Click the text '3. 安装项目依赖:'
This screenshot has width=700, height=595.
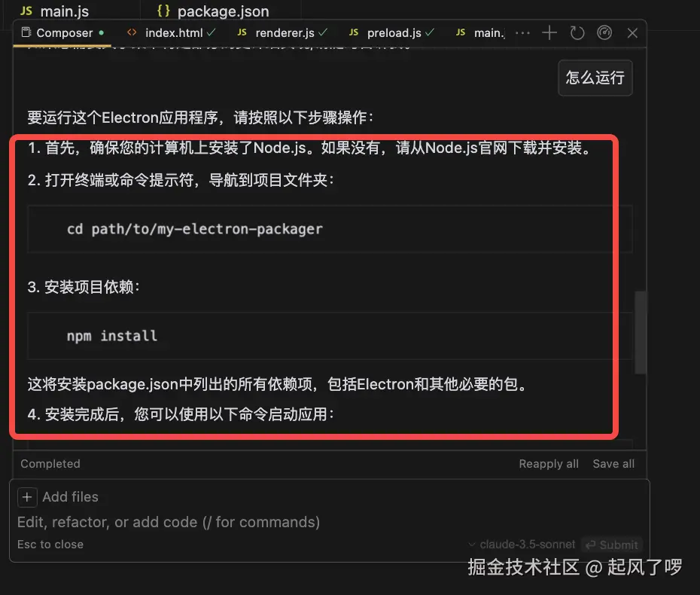click(84, 287)
